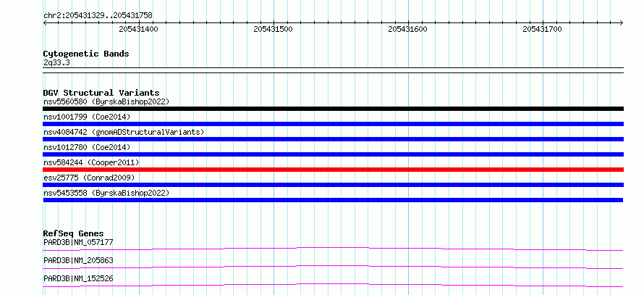Image resolution: width=644 pixels, height=295 pixels.
Task: Click ruler position label 205431600
Action: 407,29
